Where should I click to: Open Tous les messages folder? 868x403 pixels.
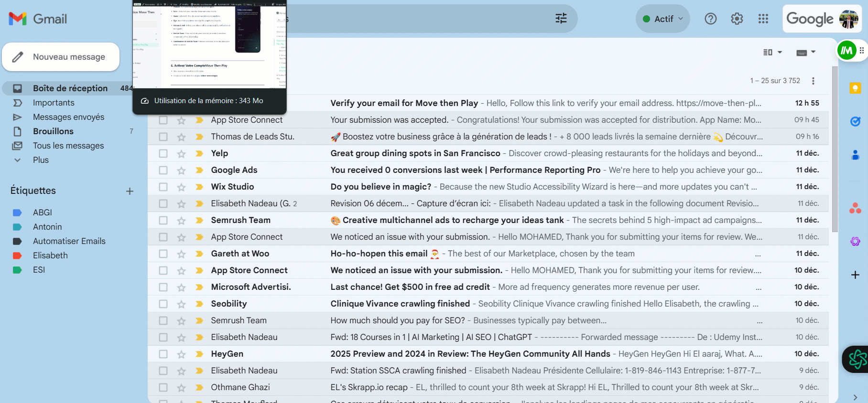[x=68, y=146]
